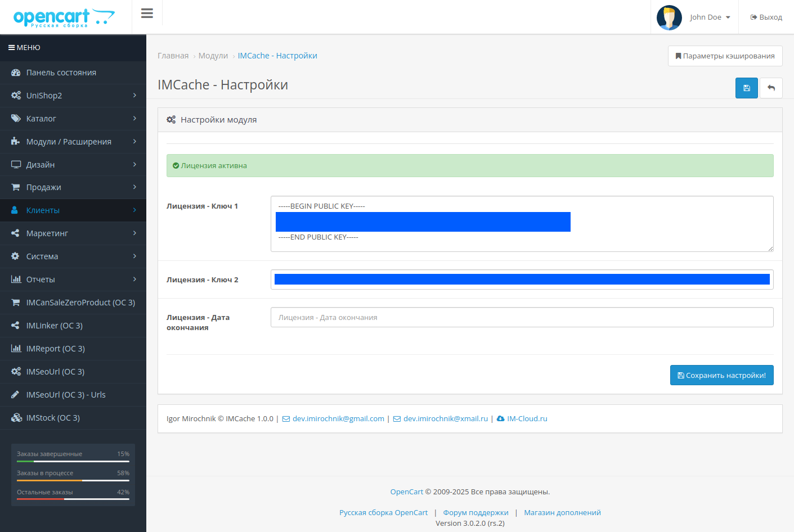
Task: Open Русская сборка OpenCart footer link
Action: point(383,513)
